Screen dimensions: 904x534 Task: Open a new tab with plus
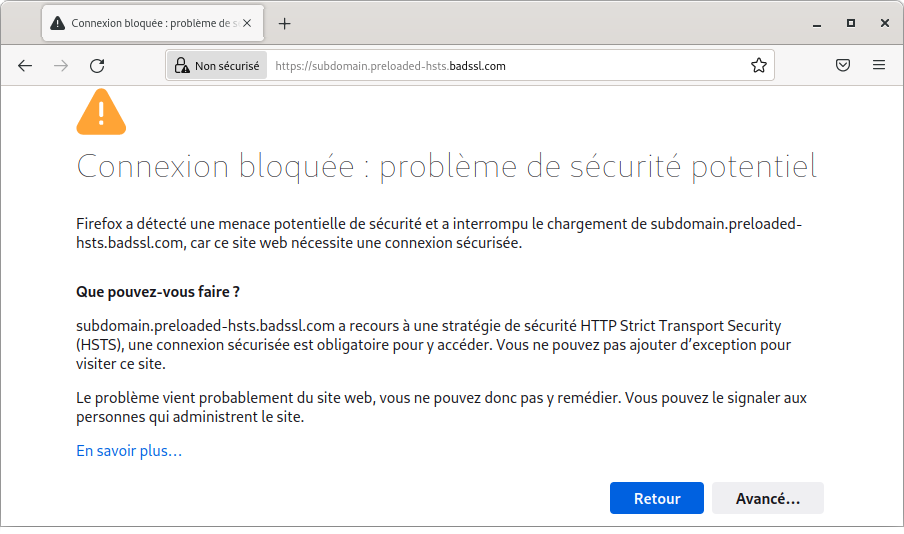pos(285,23)
